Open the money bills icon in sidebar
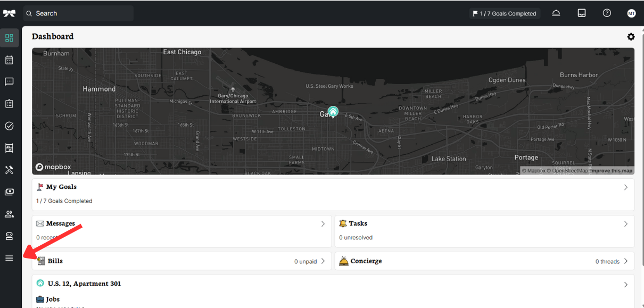 point(9,192)
